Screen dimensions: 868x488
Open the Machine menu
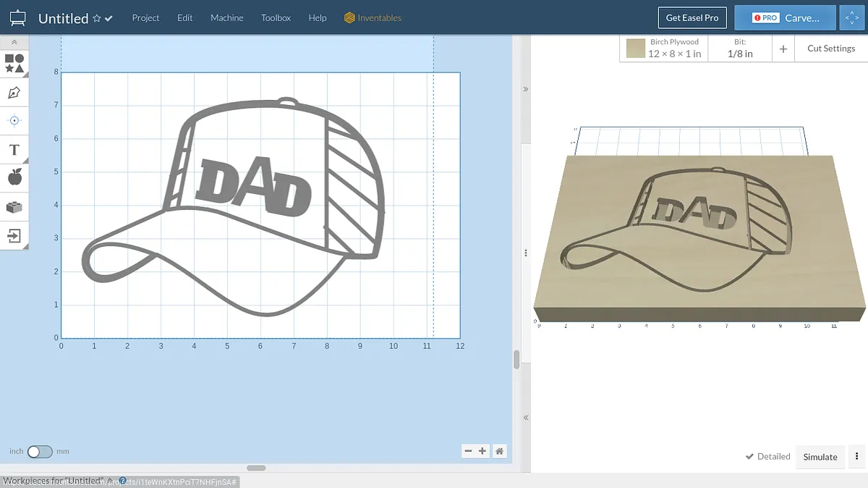coord(226,18)
